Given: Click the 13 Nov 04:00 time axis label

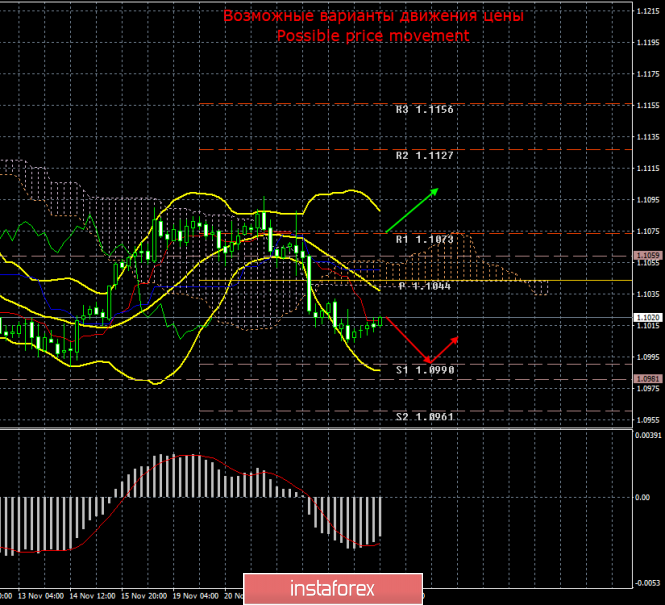Looking at the screenshot, I should (x=33, y=595).
